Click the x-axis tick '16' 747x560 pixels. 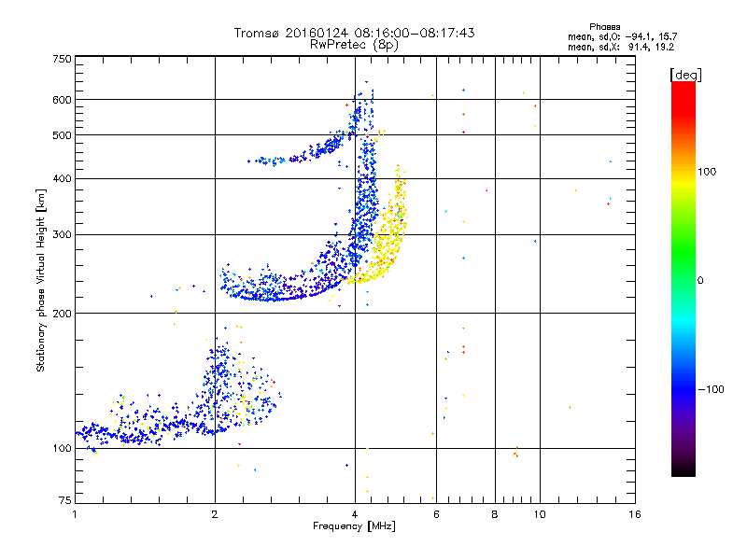click(x=635, y=514)
